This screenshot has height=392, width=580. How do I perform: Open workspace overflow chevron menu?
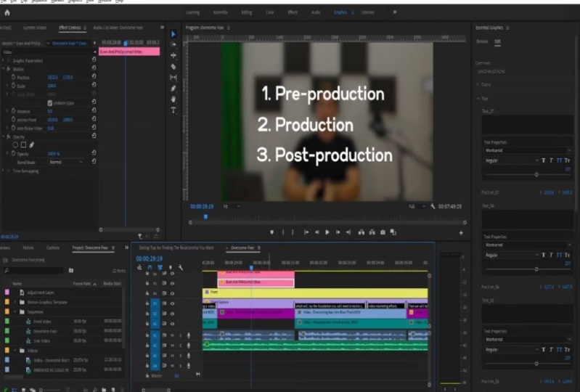pos(395,12)
